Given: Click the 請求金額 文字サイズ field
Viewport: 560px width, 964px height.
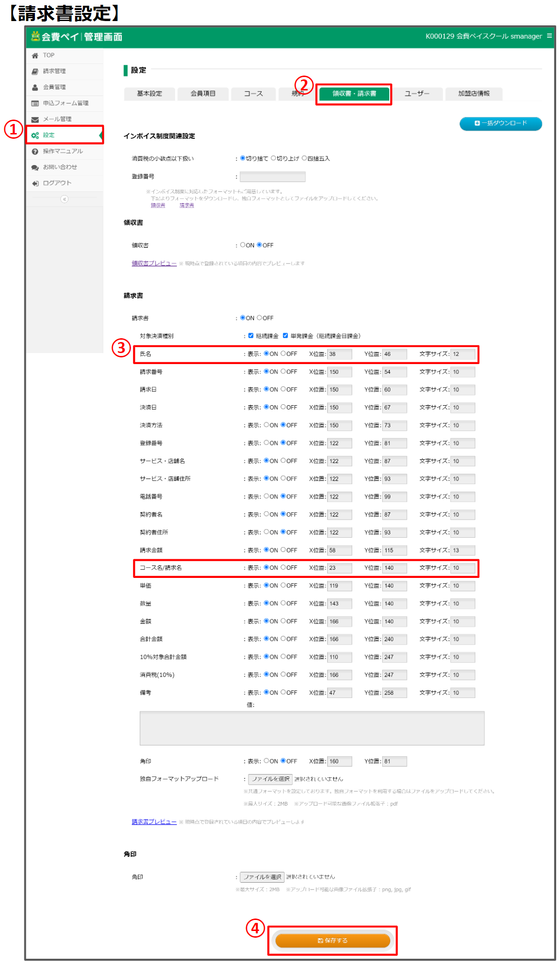Looking at the screenshot, I should click(x=463, y=550).
